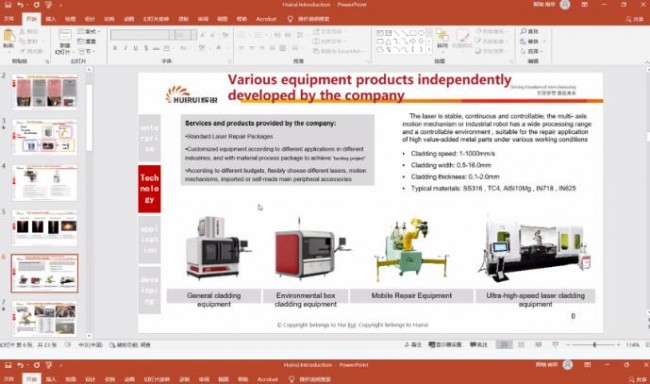Click the New Slide icon in the ribbon
Viewport: 650px width, 384px height.
coord(64,41)
